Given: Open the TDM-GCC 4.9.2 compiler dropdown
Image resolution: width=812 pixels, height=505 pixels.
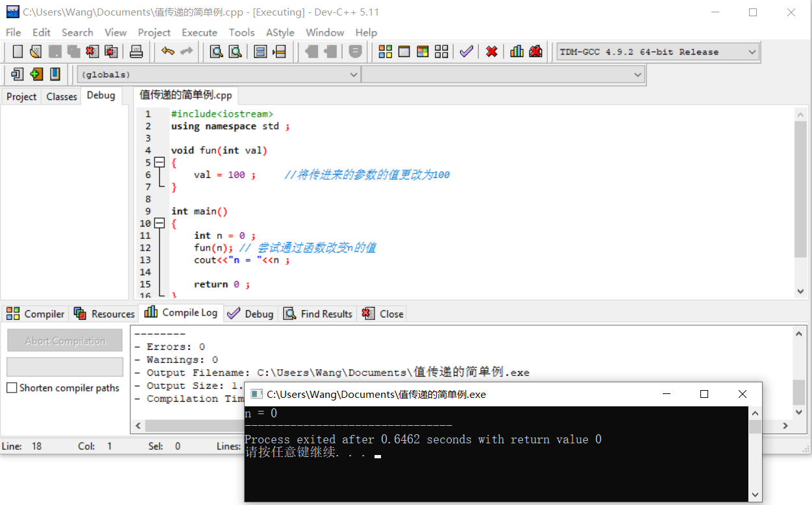Looking at the screenshot, I should tap(751, 51).
